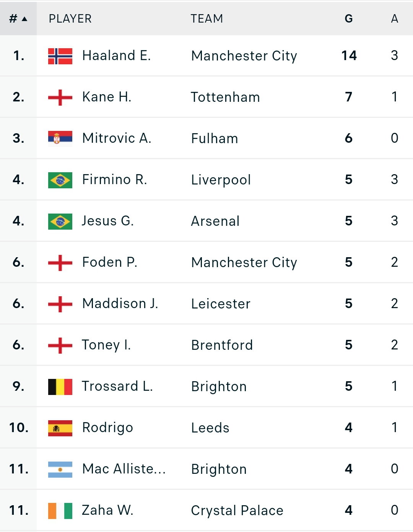Open Foden P. player link
This screenshot has height=532, width=413.
coord(110,262)
